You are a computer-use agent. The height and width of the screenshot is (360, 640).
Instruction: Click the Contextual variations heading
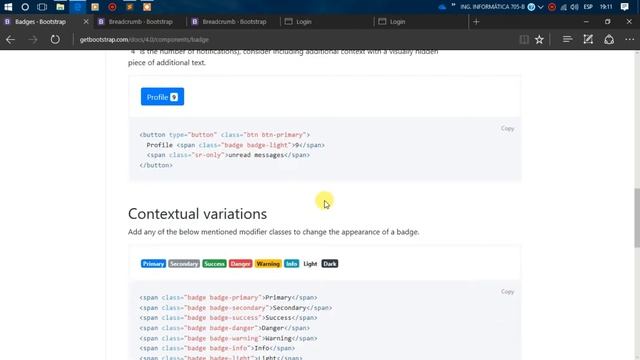pyautogui.click(x=198, y=214)
